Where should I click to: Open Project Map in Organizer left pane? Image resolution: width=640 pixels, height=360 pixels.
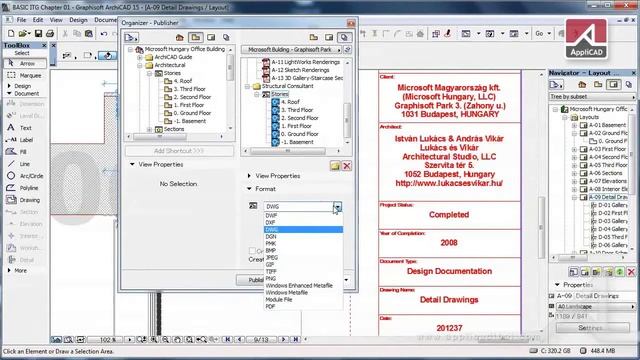click(x=180, y=38)
